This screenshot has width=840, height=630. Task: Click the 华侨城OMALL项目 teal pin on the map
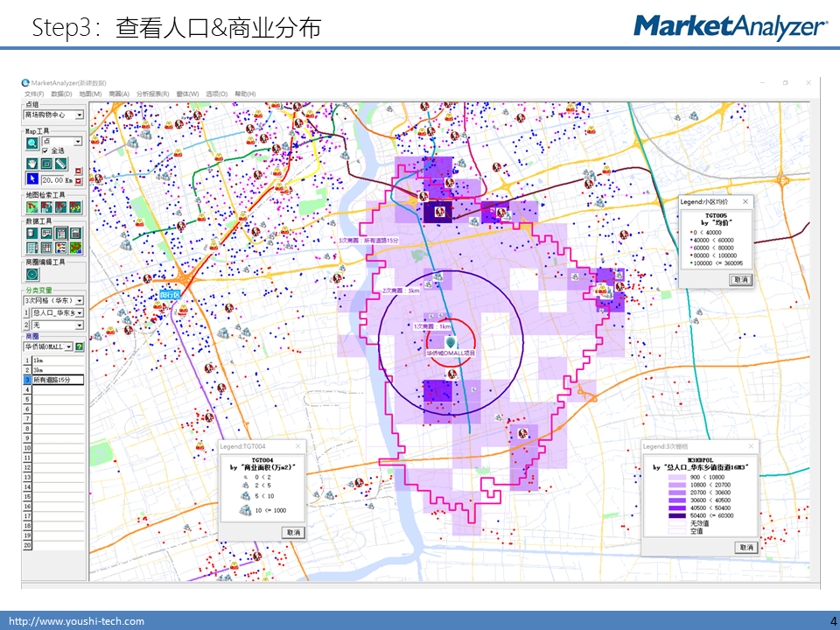(451, 341)
